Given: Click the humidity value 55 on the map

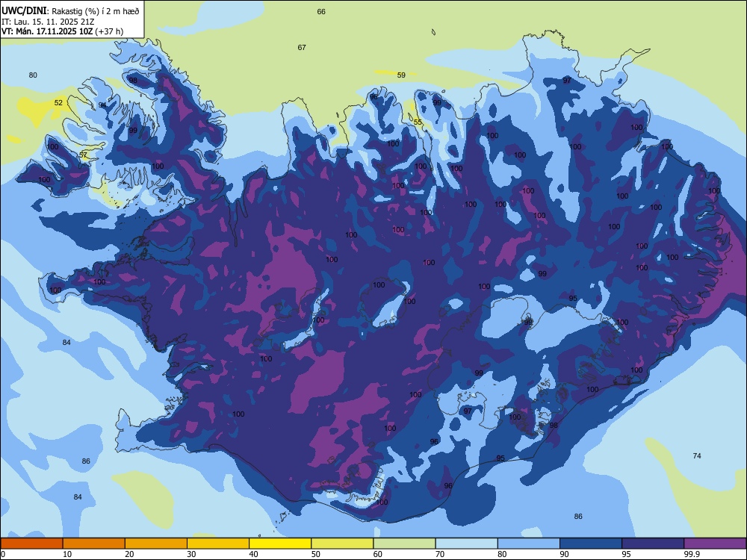Looking at the screenshot, I should coord(418,122).
